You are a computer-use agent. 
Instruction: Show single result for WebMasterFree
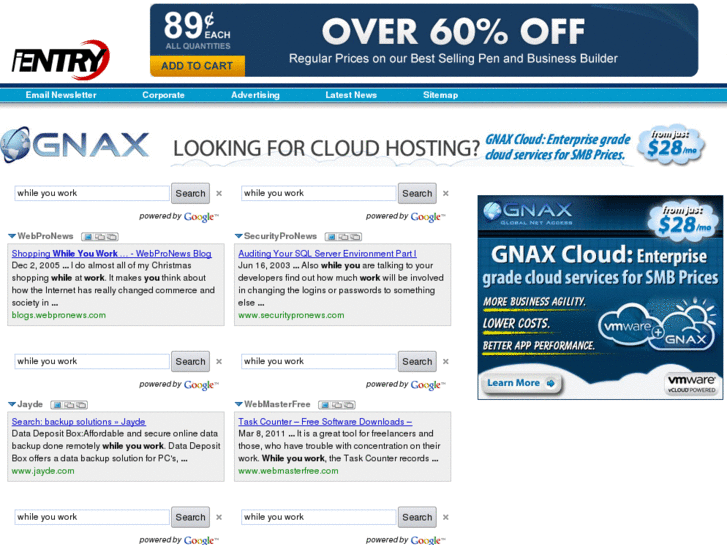click(325, 405)
